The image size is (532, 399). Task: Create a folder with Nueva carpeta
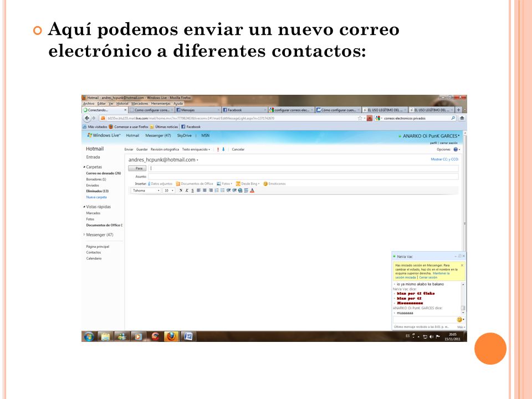(96, 197)
